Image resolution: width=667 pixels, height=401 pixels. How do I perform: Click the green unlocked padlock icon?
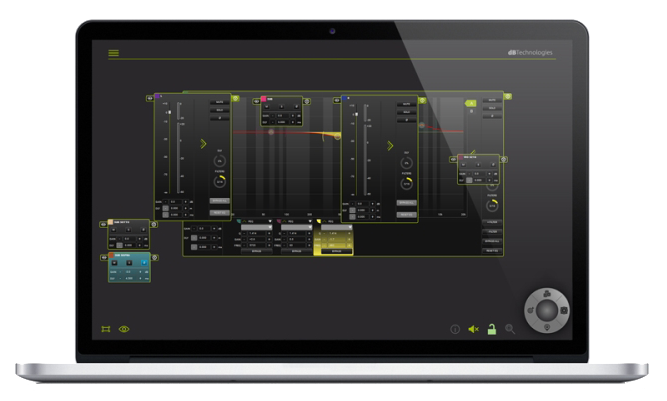point(492,329)
